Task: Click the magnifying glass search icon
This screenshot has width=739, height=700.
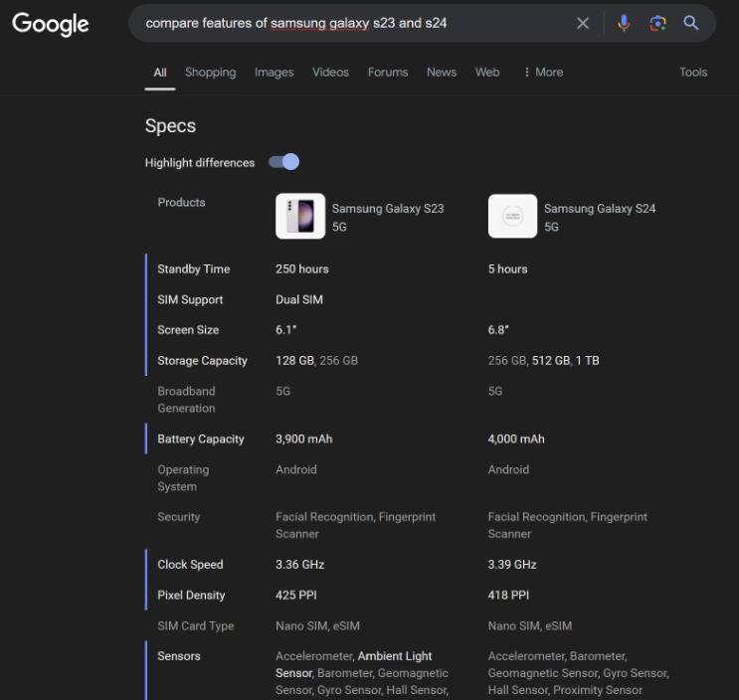Action: (691, 23)
